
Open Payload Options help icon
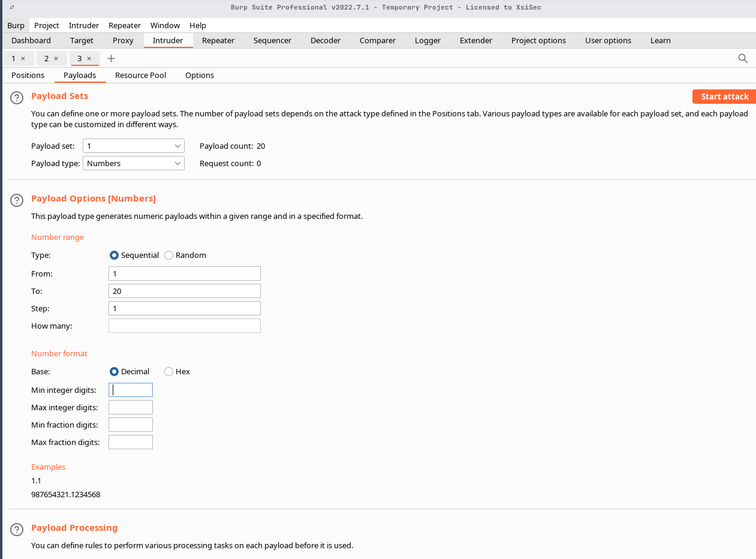(x=17, y=200)
